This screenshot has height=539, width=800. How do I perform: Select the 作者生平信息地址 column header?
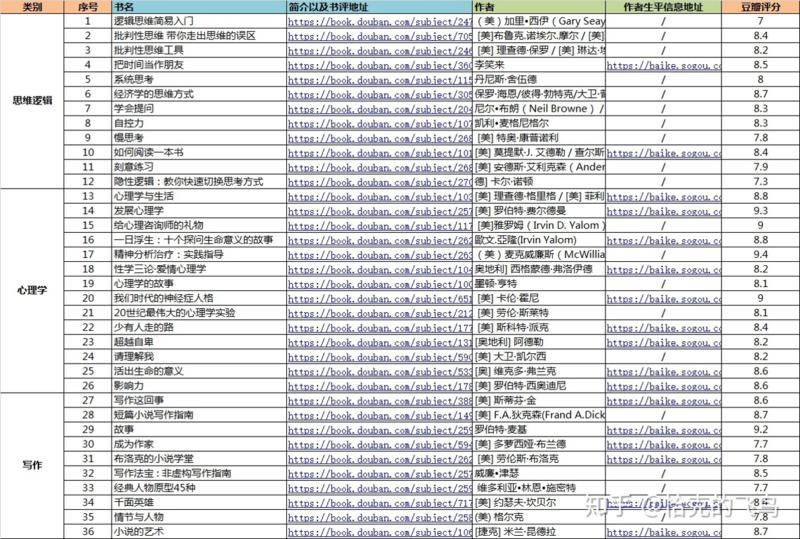click(663, 7)
